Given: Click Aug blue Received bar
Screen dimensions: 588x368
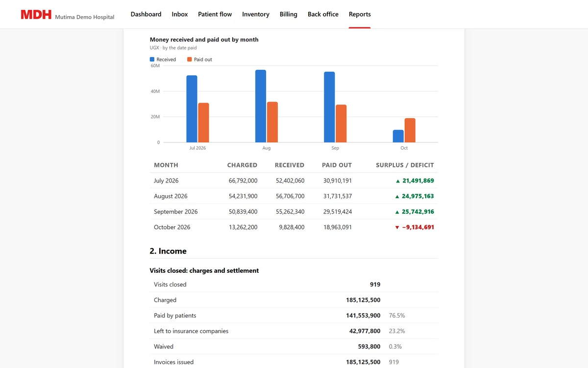Looking at the screenshot, I should click(x=261, y=106).
